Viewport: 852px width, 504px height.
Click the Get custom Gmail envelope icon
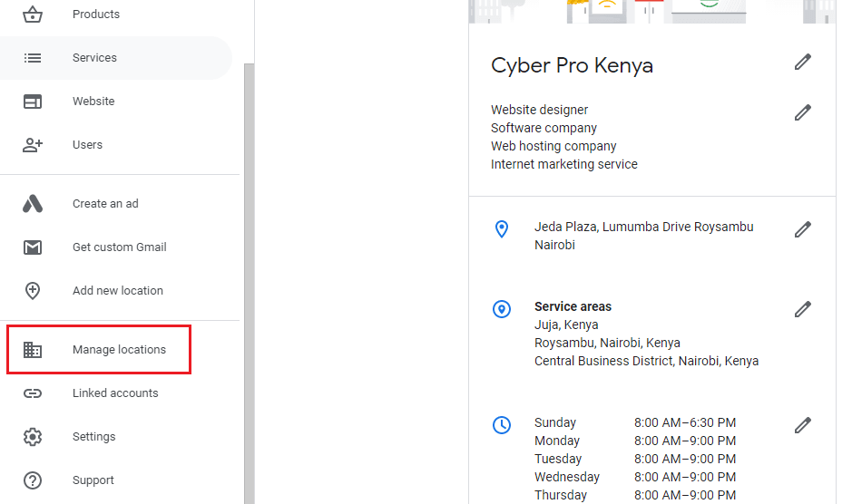point(33,247)
